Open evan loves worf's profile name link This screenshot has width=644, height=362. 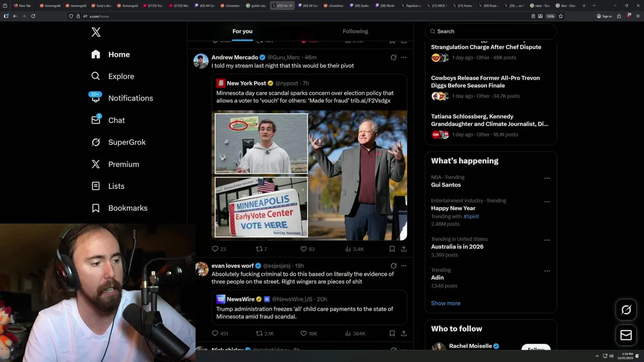pyautogui.click(x=232, y=266)
